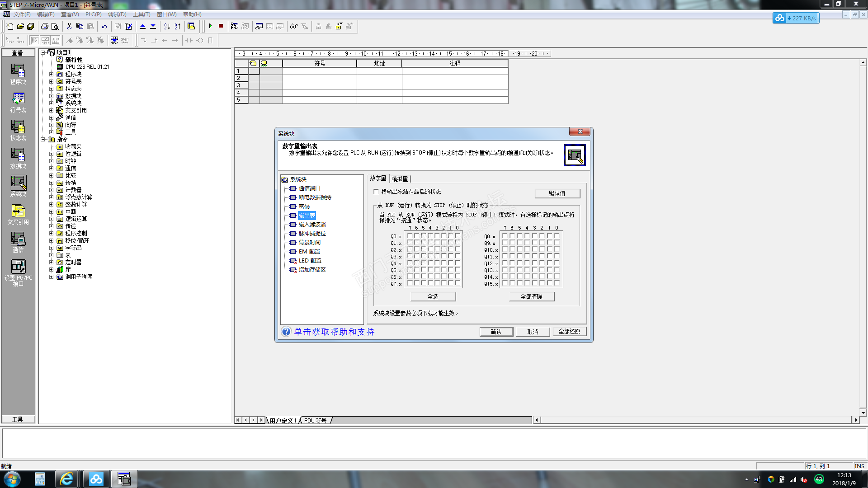Click the green RUN mode button
868x488 pixels.
[211, 26]
